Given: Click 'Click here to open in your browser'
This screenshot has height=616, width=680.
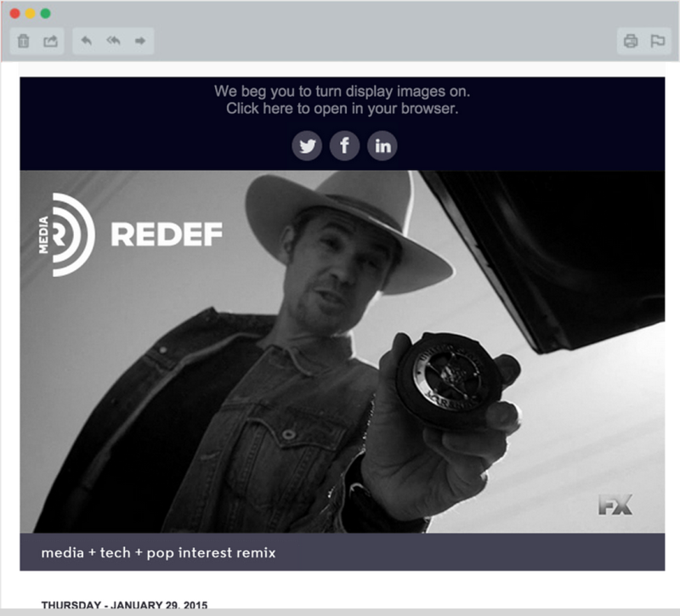Looking at the screenshot, I should (343, 109).
